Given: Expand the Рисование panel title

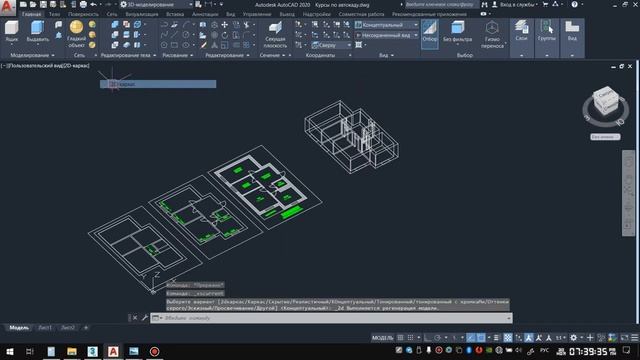Looking at the screenshot, I should click(177, 55).
